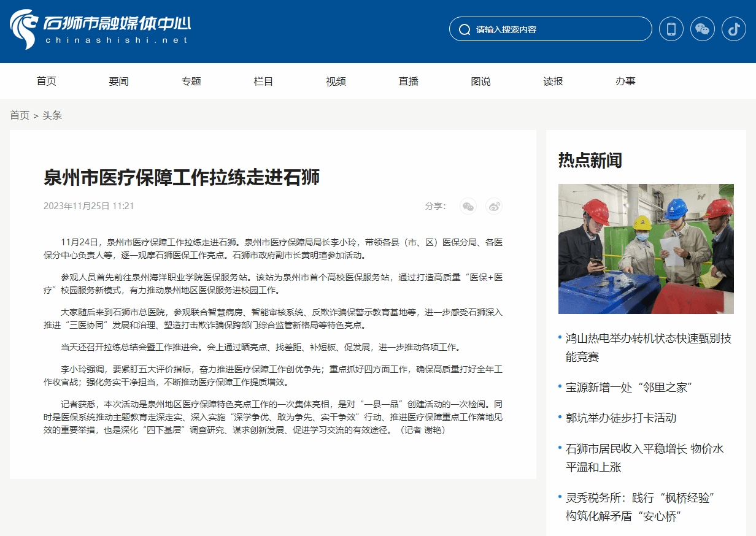Click the Douyin icon in header
Image resolution: width=756 pixels, height=536 pixels.
pyautogui.click(x=734, y=29)
